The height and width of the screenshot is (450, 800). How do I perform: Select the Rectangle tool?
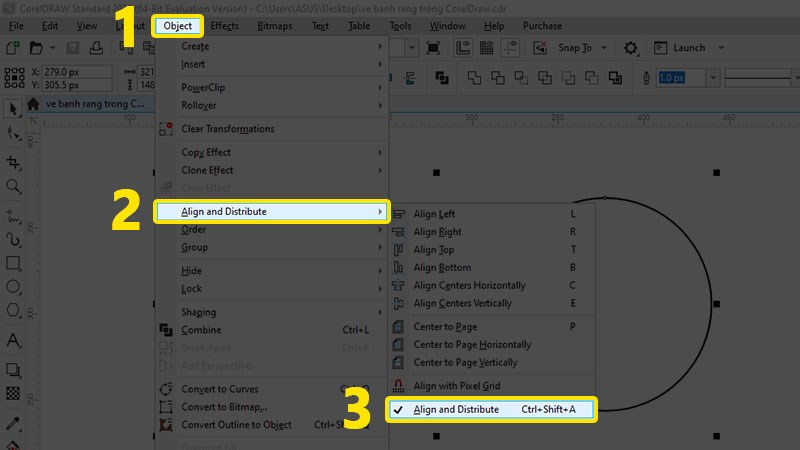13,263
